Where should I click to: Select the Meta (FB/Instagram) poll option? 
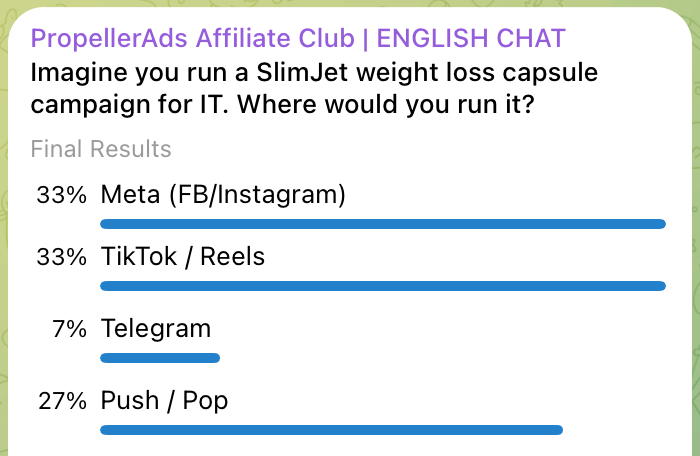223,195
